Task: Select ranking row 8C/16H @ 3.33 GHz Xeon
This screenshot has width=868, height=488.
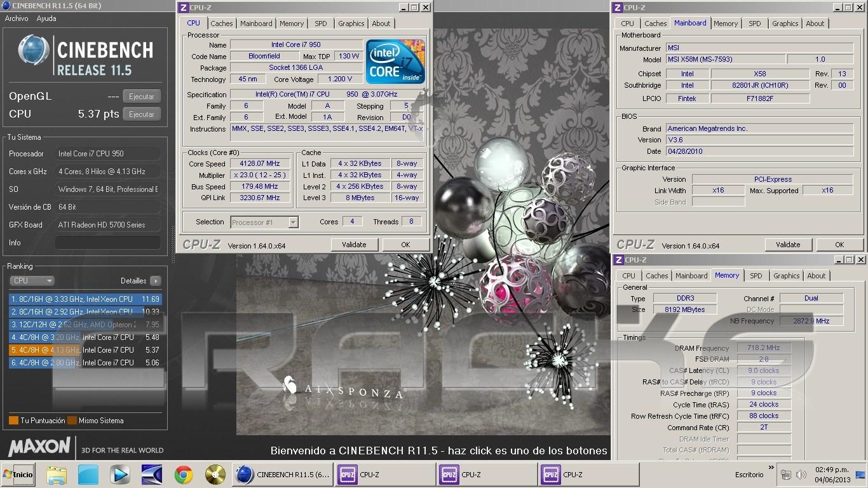Action: (x=86, y=299)
